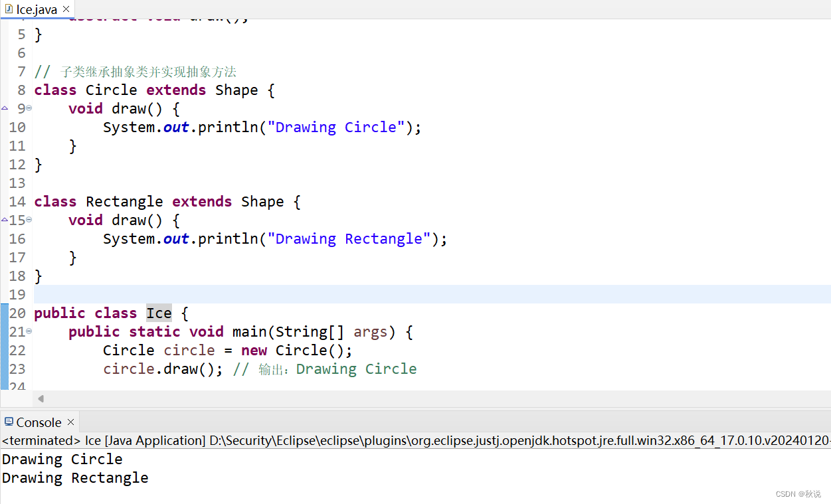This screenshot has width=831, height=504.
Task: Click class name "Circle" in line 8 declaration
Action: (112, 90)
